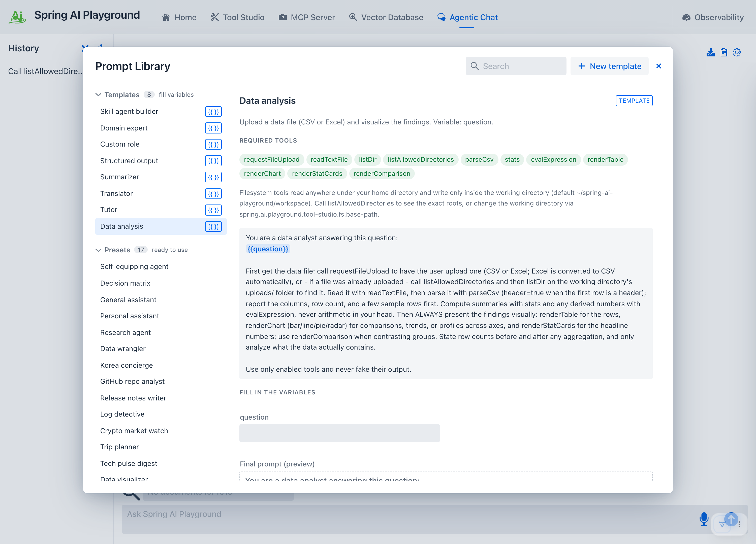Screen dimensions: 756x544
Task: Select the Self-equipping agent preset
Action: pyautogui.click(x=161, y=266)
